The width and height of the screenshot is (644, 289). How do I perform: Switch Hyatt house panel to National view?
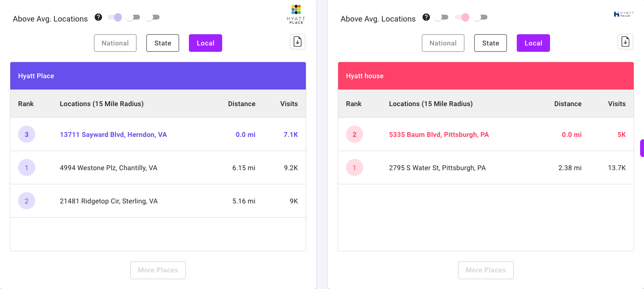tap(443, 43)
